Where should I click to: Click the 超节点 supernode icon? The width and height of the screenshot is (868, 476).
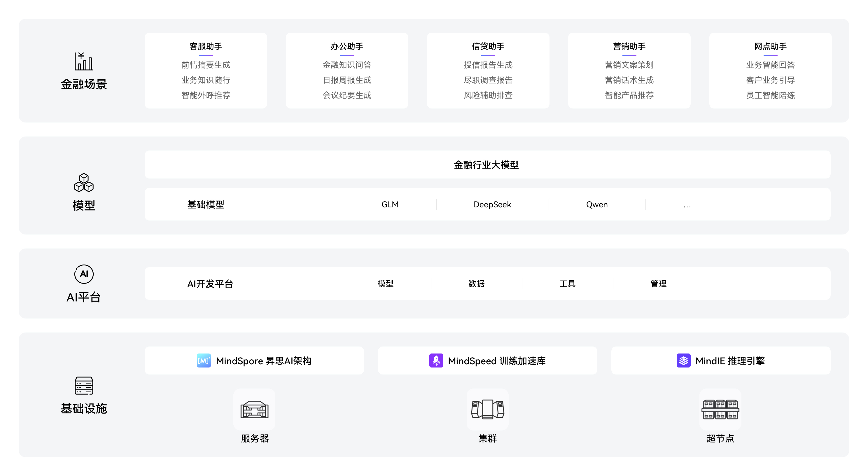tap(720, 409)
